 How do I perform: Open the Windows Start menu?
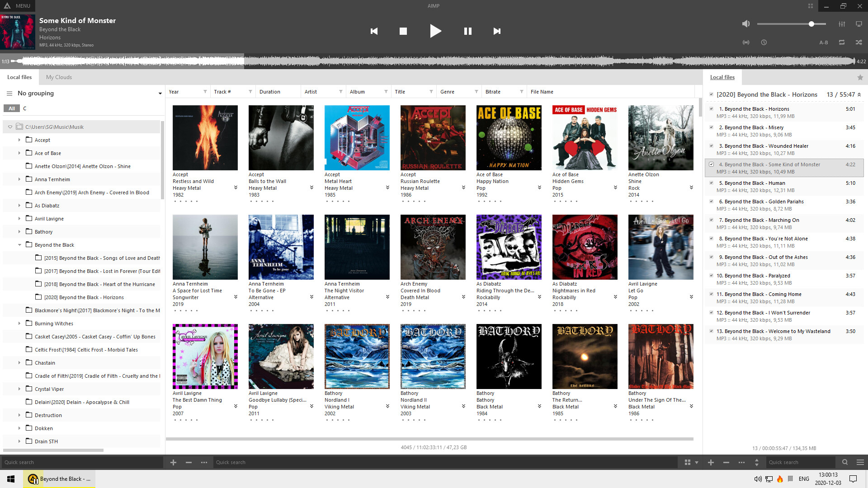click(11, 479)
